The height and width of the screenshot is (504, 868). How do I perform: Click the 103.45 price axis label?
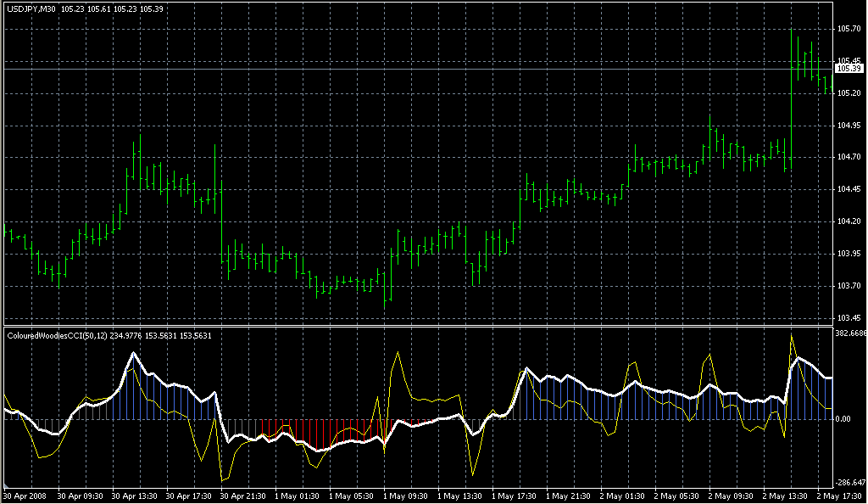click(x=849, y=318)
